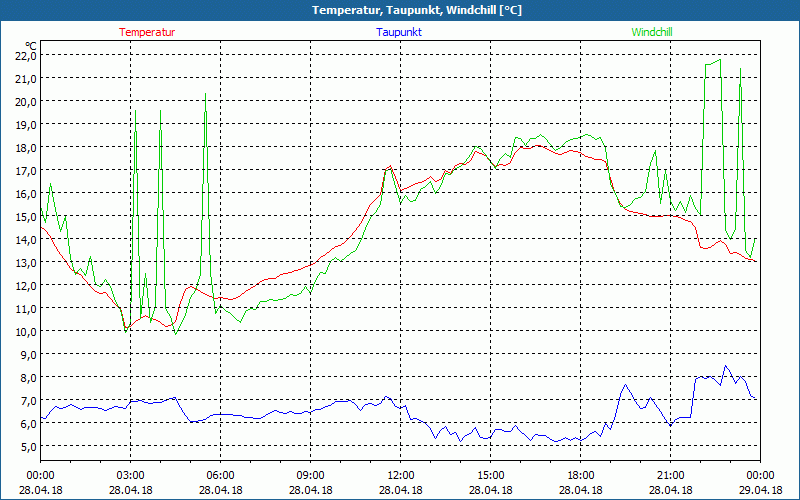This screenshot has width=800, height=500.
Task: Choose the 21:00 time label
Action: 670,475
